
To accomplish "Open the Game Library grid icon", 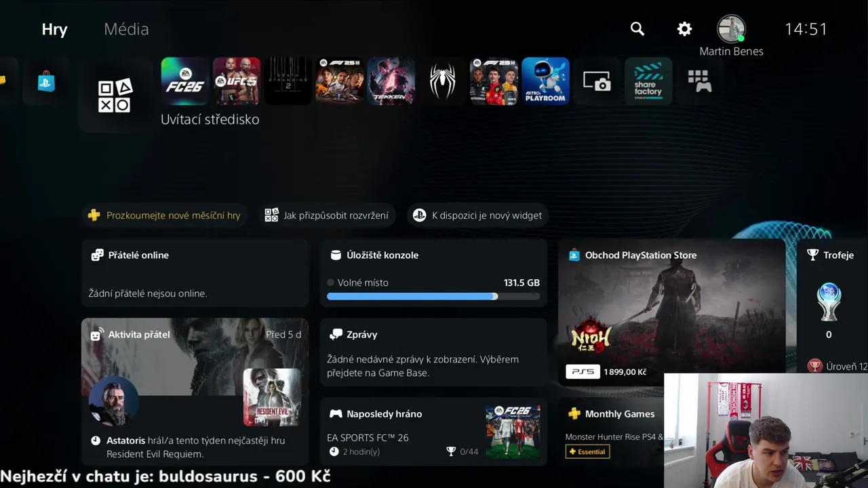I will point(700,81).
